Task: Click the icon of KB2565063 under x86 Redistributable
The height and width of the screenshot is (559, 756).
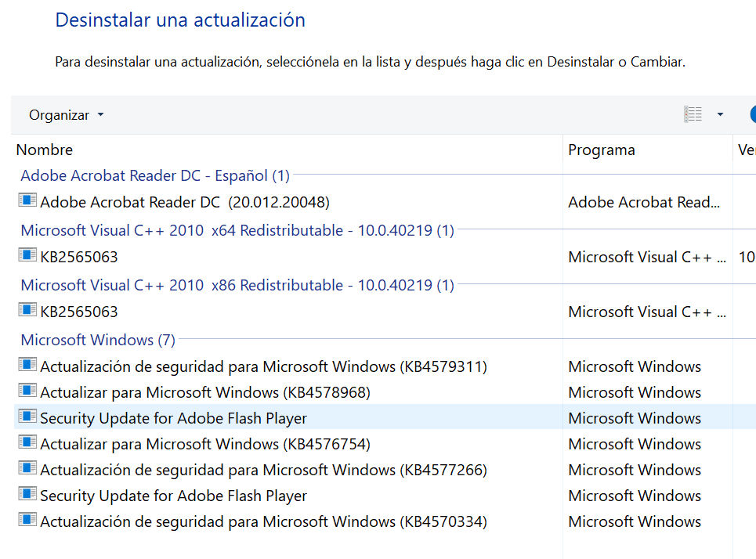Action: point(27,310)
